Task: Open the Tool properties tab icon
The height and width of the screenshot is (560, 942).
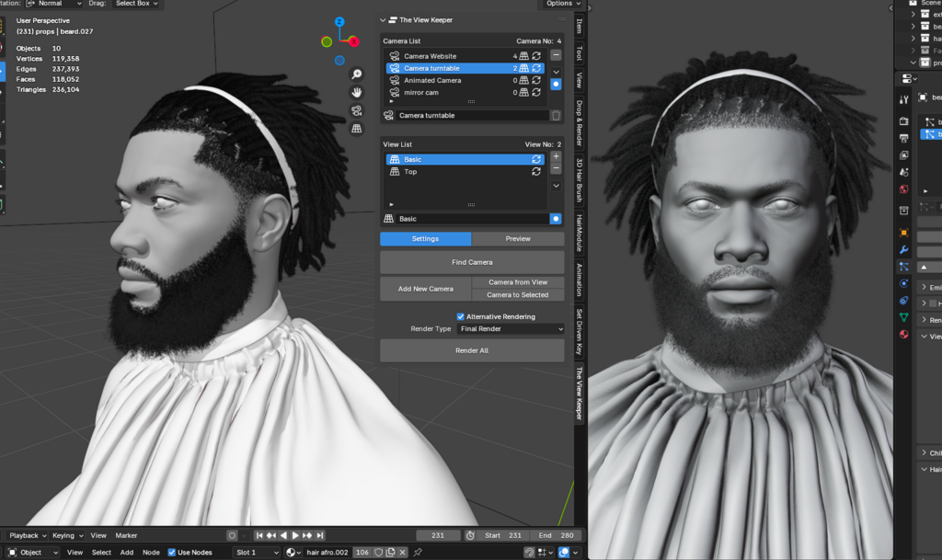Action: [903, 99]
